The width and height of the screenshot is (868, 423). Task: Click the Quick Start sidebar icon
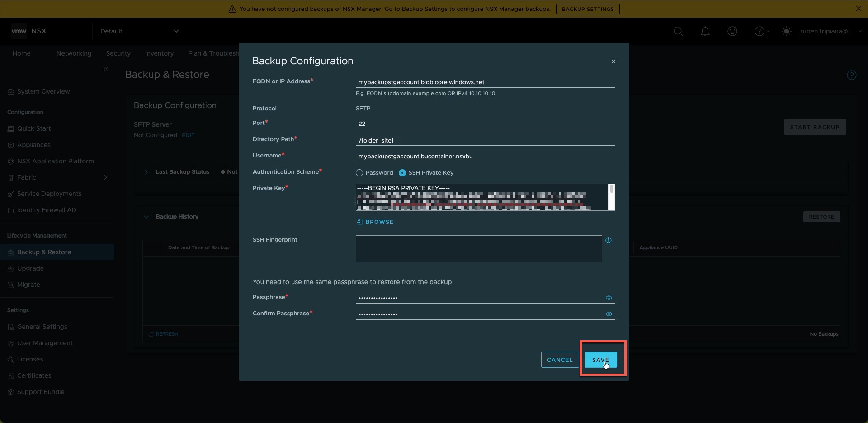tap(11, 129)
